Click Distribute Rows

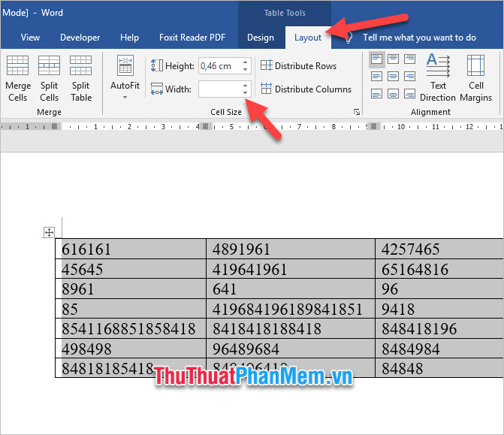(x=299, y=65)
